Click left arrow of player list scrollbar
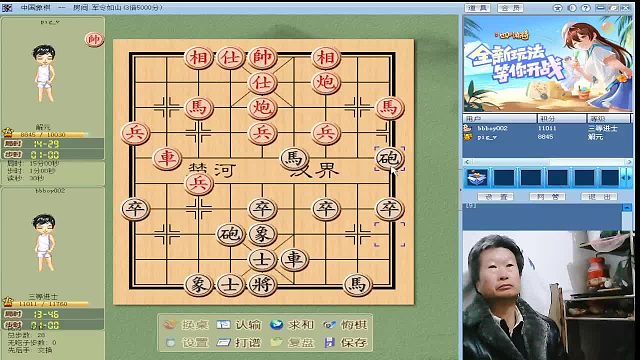The image size is (640, 360). click(x=467, y=162)
